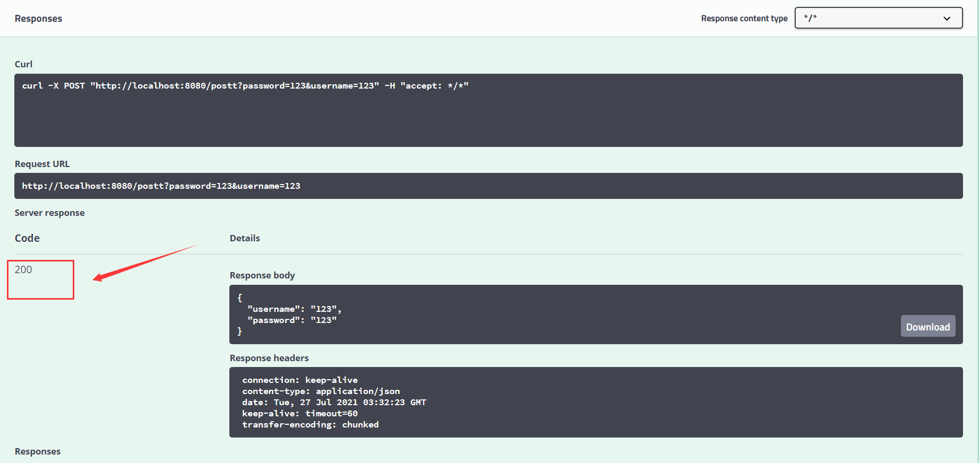Click the Response content type label
This screenshot has width=980, height=463.
tap(744, 19)
